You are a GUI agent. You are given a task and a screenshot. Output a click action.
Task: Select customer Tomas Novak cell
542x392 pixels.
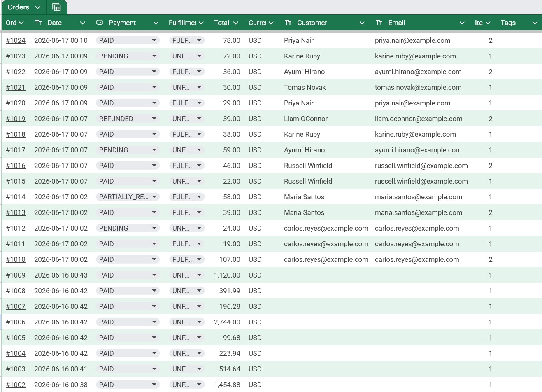[305, 87]
